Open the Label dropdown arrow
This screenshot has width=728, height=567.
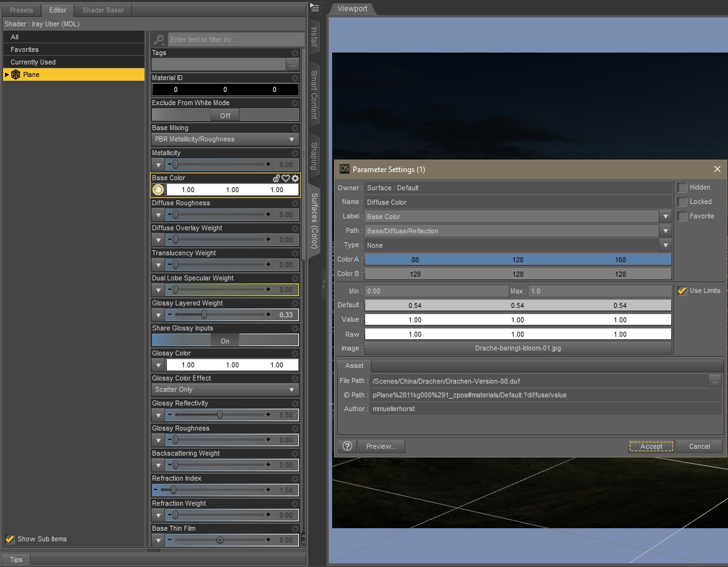[666, 217]
